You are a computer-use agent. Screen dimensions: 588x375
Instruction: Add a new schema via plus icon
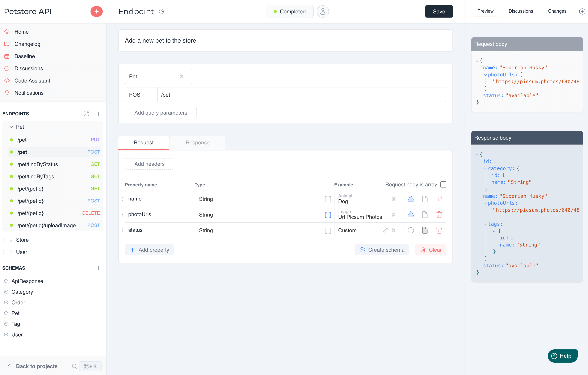pyautogui.click(x=98, y=268)
